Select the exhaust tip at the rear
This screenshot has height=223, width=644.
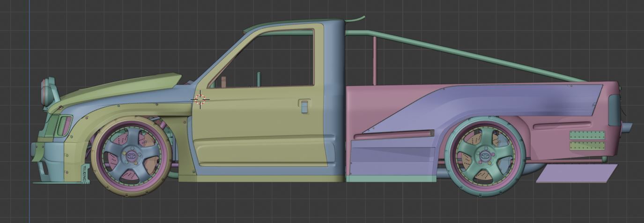coord(627,127)
